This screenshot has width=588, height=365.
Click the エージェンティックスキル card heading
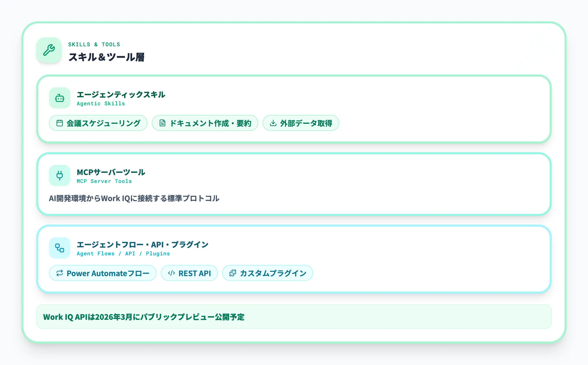pos(121,95)
